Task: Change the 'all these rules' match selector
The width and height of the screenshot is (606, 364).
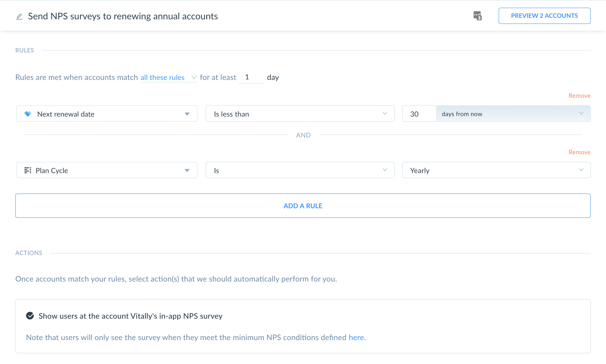Action: (x=168, y=77)
